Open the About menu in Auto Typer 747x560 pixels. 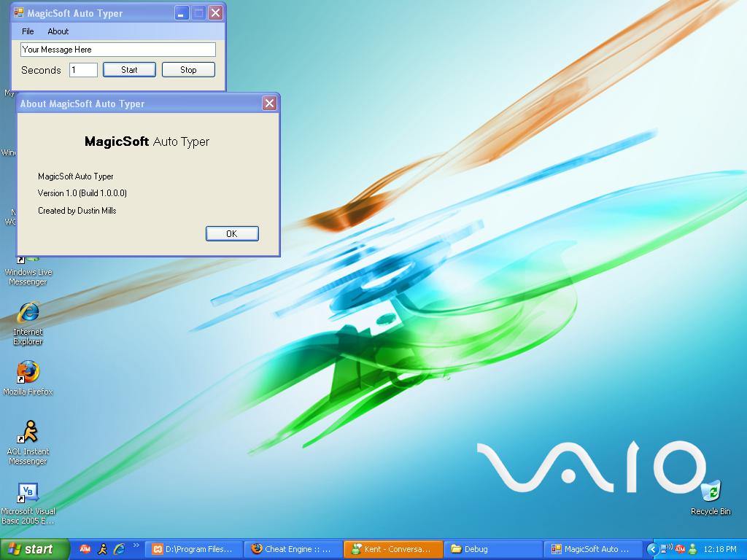click(58, 31)
